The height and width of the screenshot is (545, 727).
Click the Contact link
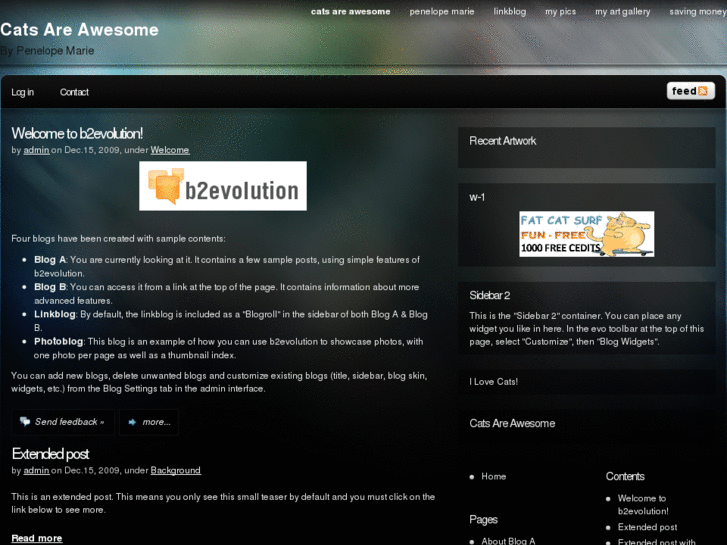74,92
